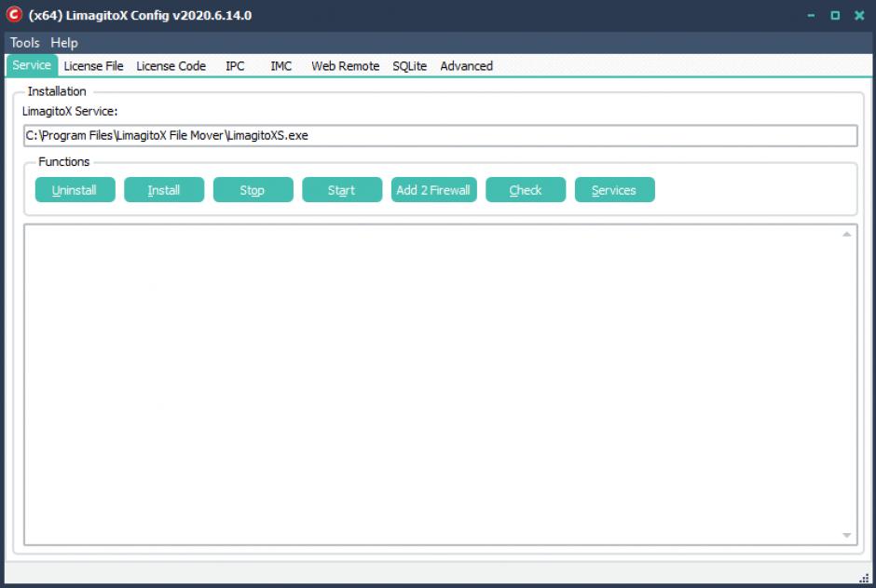The width and height of the screenshot is (876, 588).
Task: Maximize the LimagitoX Config window
Action: (x=835, y=15)
